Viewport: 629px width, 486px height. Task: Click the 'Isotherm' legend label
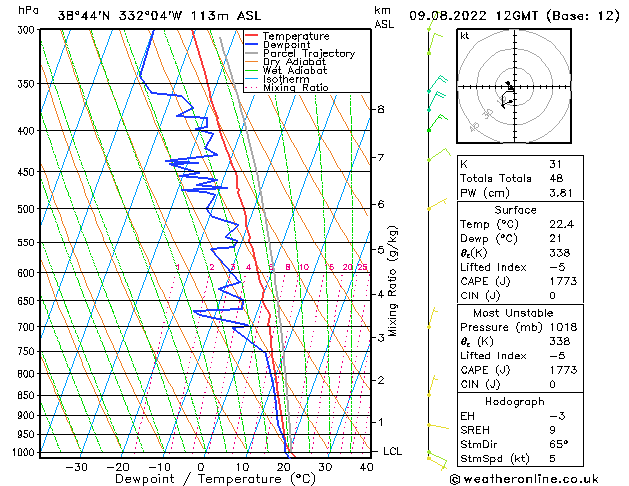pyautogui.click(x=286, y=79)
